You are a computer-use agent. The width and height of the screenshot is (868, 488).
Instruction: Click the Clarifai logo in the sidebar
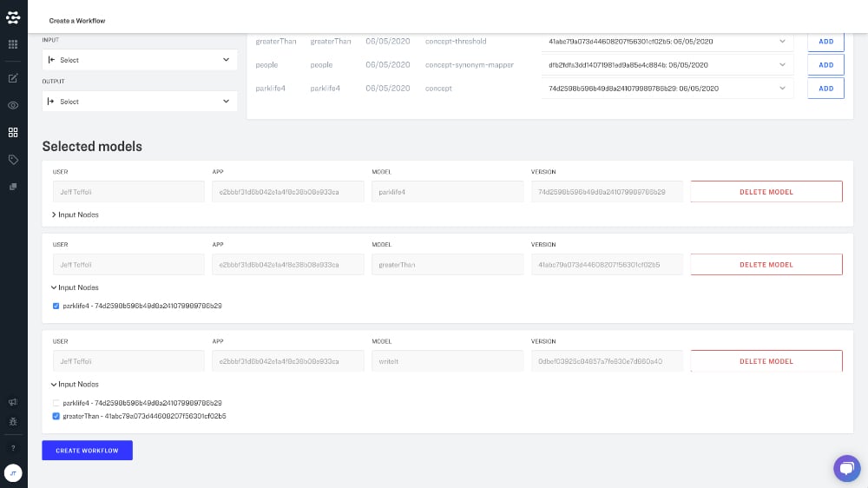[x=13, y=16]
